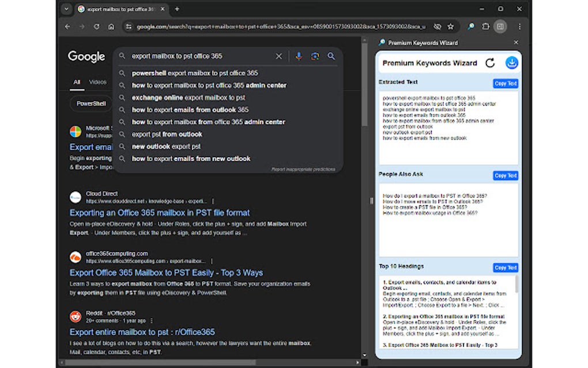Click the Premium Keywords Wizard magnifier icon in toolbar
The width and height of the screenshot is (588, 368).
[x=470, y=27]
